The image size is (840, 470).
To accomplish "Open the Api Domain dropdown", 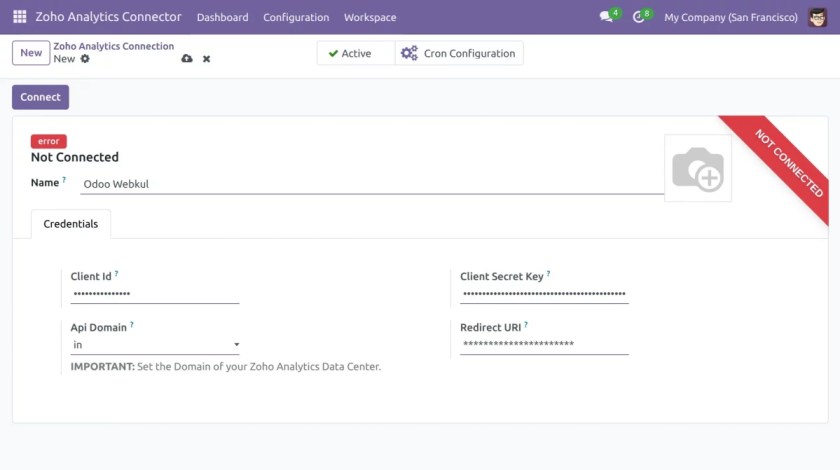I will pyautogui.click(x=155, y=345).
